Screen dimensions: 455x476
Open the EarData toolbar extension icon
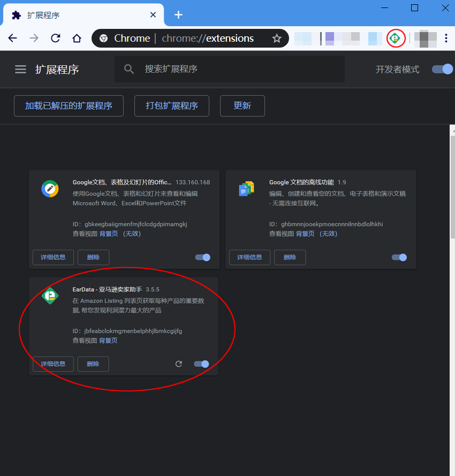396,39
